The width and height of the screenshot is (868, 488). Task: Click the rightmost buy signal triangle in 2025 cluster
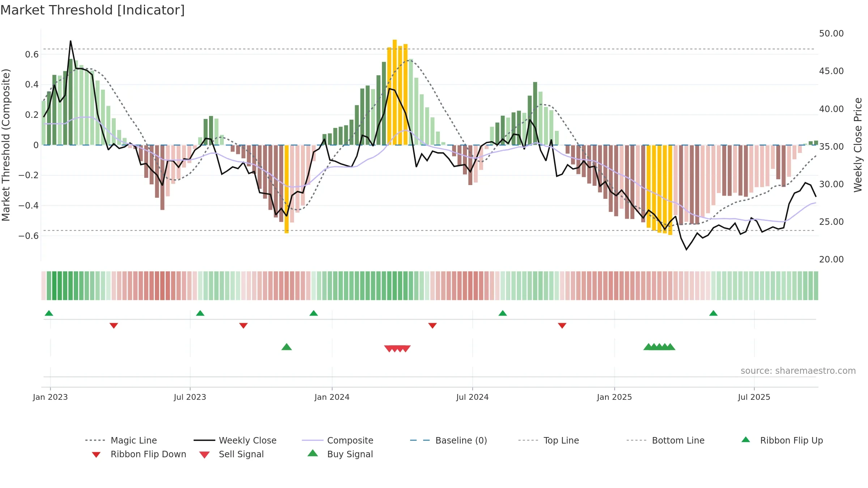click(671, 347)
